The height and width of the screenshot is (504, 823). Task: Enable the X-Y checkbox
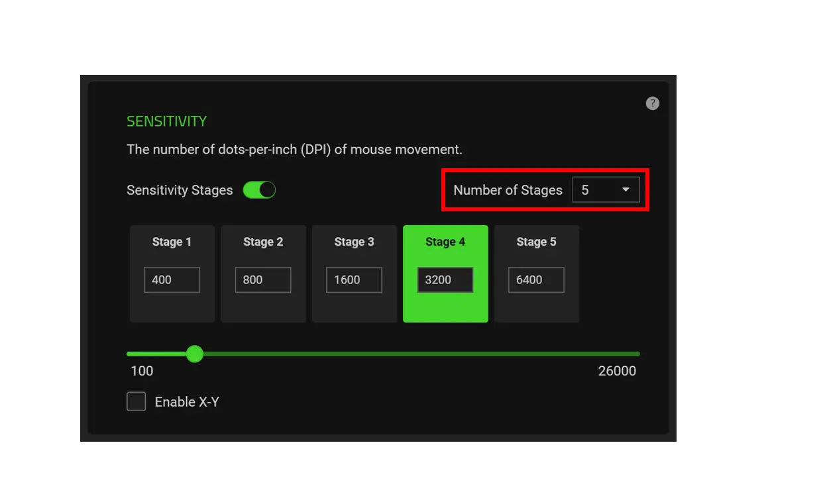click(136, 401)
